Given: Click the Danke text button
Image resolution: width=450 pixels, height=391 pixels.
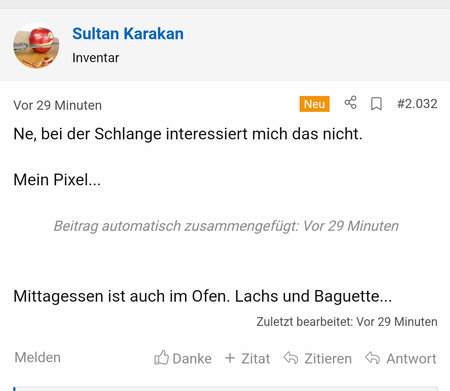Looking at the screenshot, I should [192, 359].
